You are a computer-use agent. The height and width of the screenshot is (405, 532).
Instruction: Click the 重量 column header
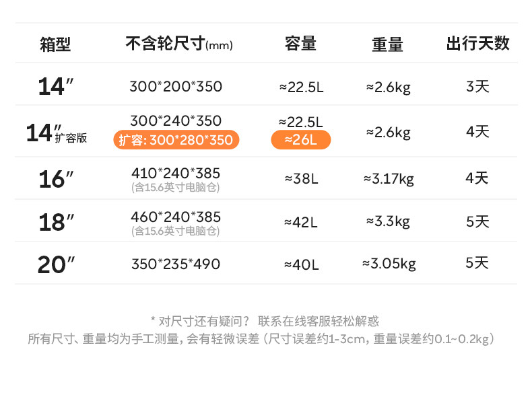point(388,44)
